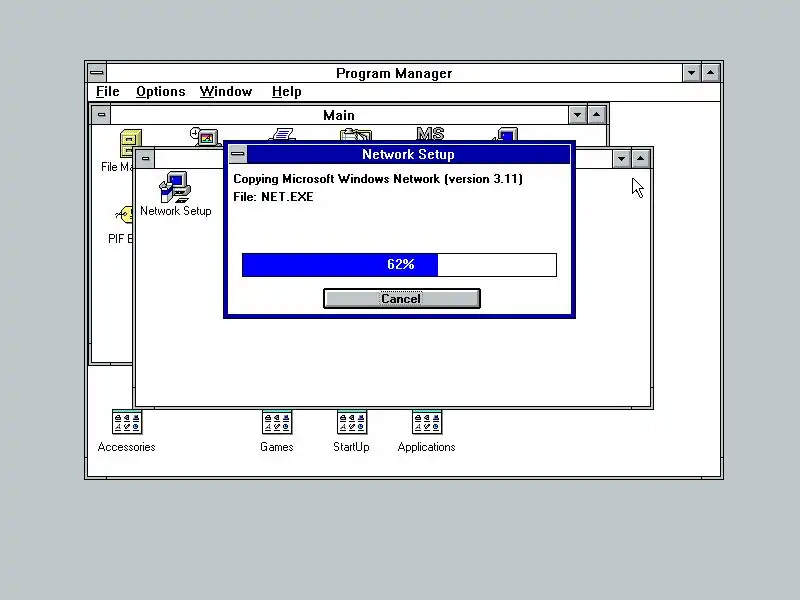This screenshot has height=600, width=800.
Task: Select the Windows Setup icon in Main
Action: (506, 135)
